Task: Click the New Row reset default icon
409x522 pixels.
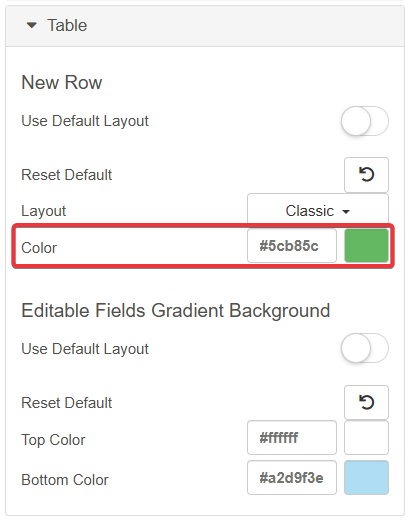Action: coord(366,175)
